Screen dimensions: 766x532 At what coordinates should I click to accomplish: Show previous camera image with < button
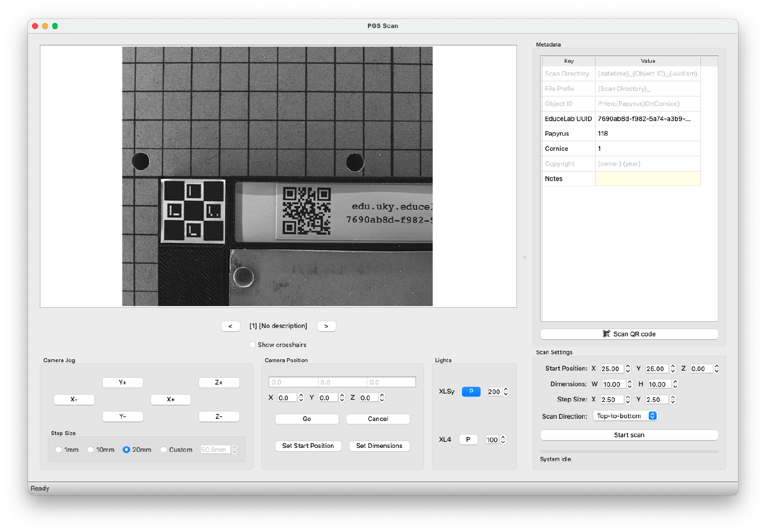point(230,326)
